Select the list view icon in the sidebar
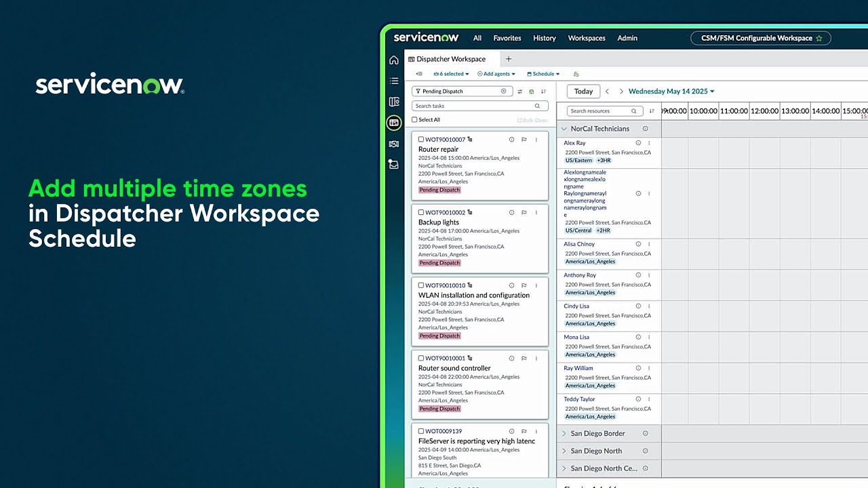868x488 pixels. pos(393,80)
